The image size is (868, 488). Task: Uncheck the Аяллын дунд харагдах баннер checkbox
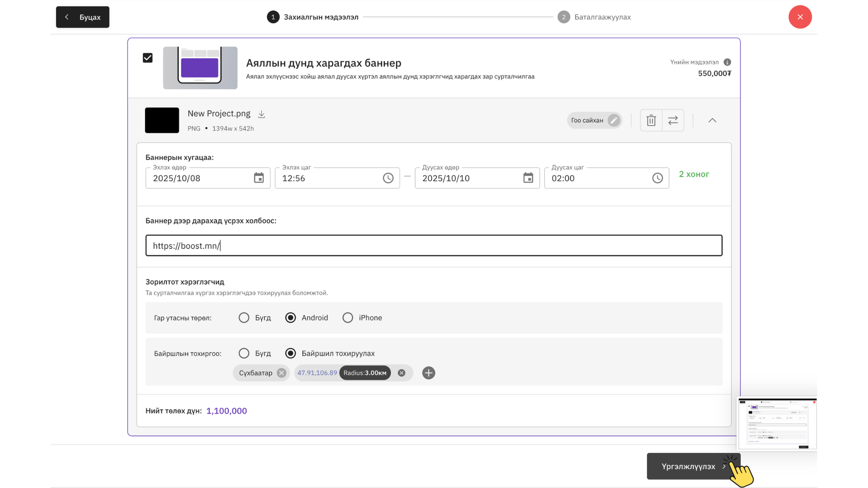click(x=147, y=58)
